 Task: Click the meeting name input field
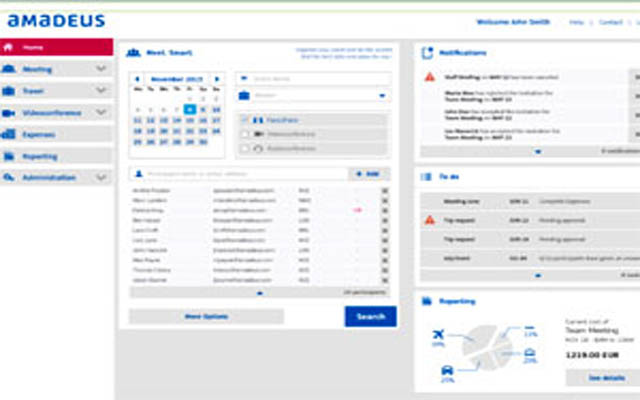tap(313, 78)
